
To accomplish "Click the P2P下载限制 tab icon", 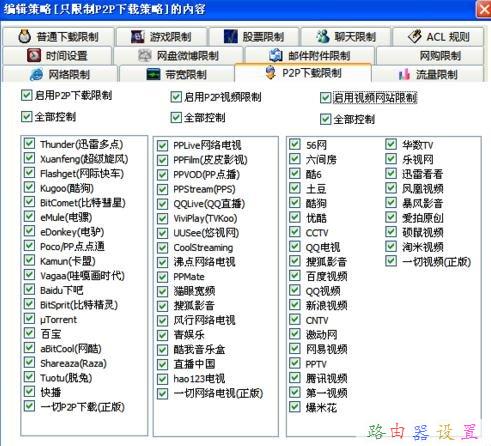I will coord(271,72).
